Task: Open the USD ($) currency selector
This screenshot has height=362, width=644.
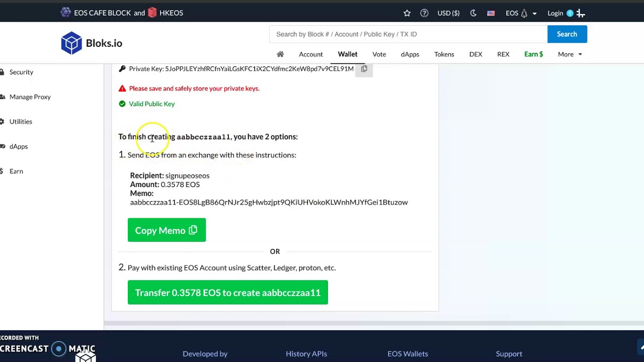Action: point(448,13)
